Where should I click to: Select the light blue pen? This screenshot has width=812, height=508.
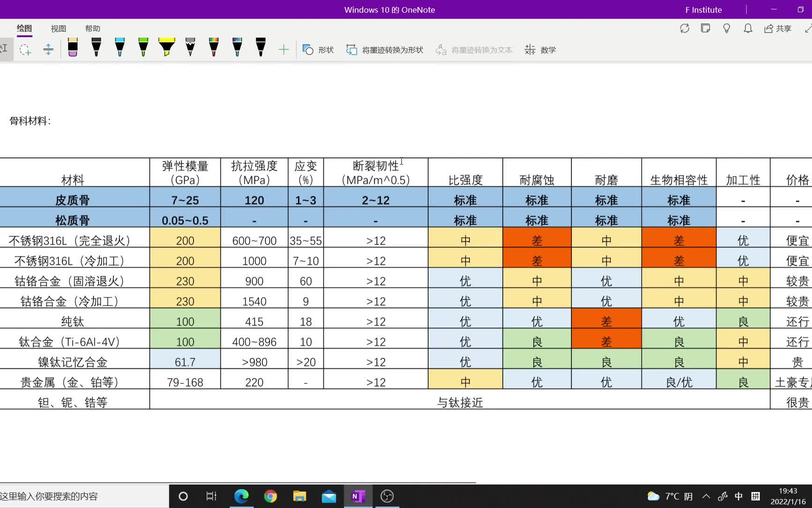120,47
